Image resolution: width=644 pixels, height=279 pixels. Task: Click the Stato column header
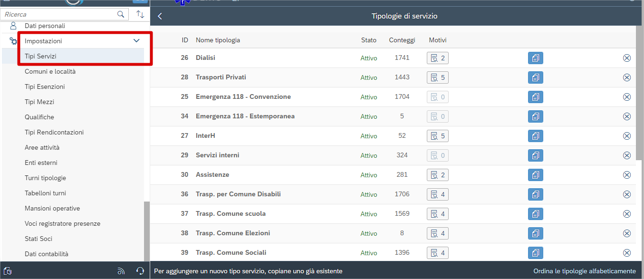[369, 40]
